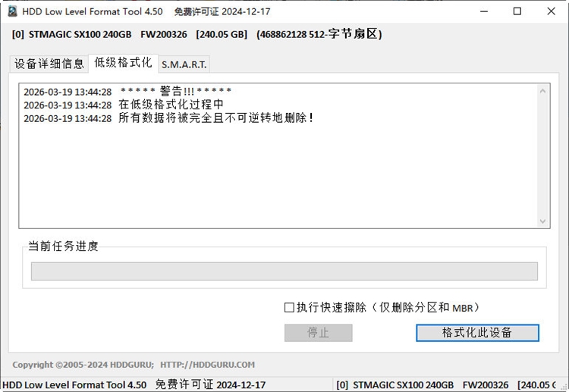Maximize the application window
The image size is (569, 392).
pyautogui.click(x=517, y=11)
